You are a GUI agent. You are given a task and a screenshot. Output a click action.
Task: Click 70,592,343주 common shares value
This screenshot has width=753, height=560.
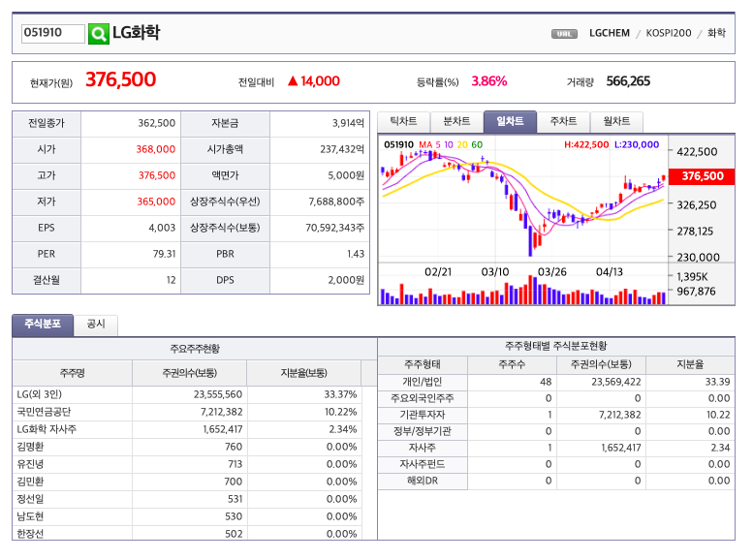pos(335,228)
